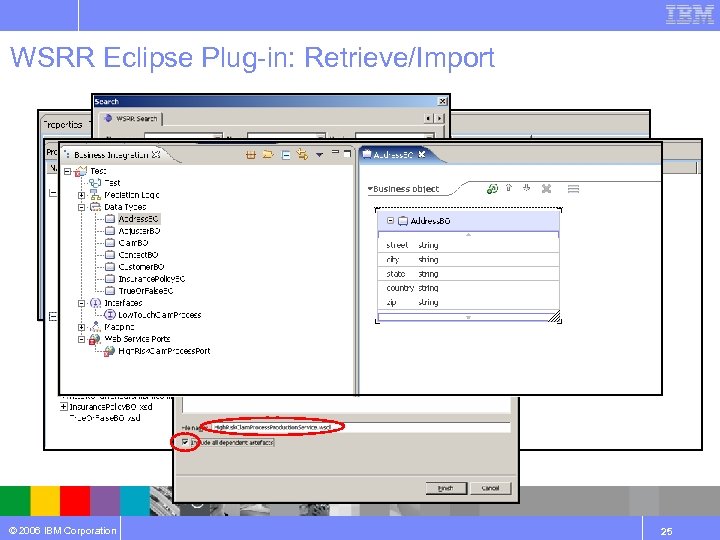Click the Mapping node icon
This screenshot has width=720, height=540.
tap(95, 326)
